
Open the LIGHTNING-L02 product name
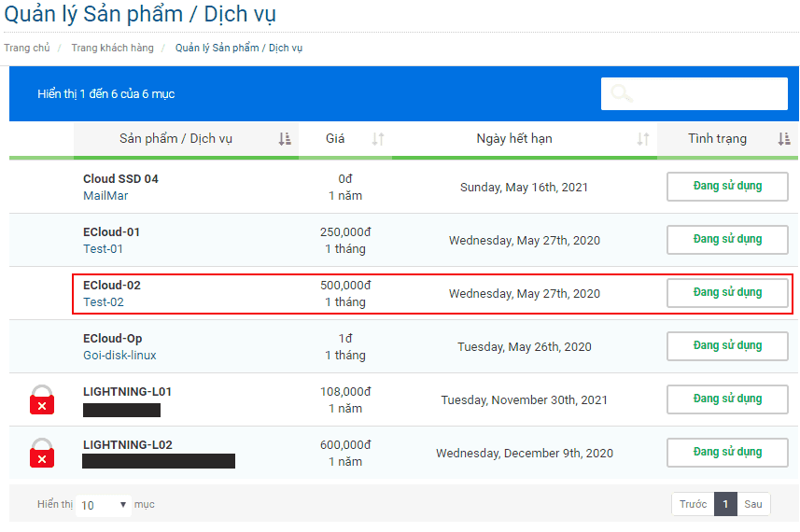(128, 445)
